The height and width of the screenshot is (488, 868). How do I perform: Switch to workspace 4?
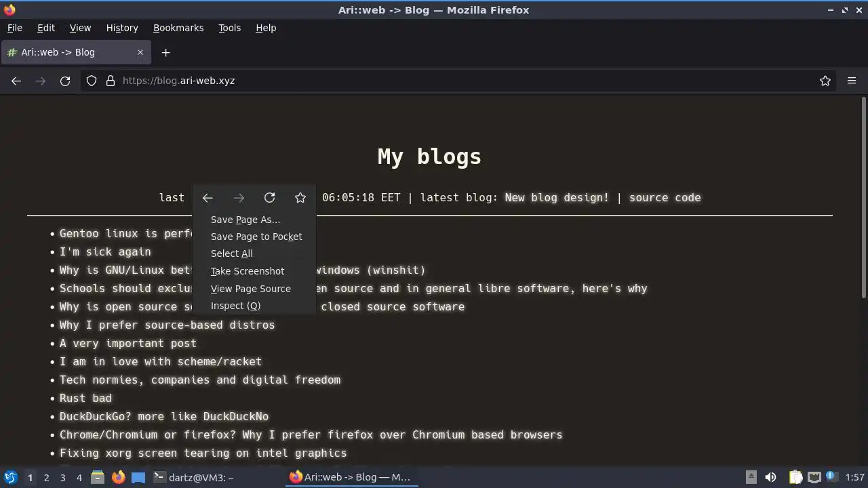point(79,477)
